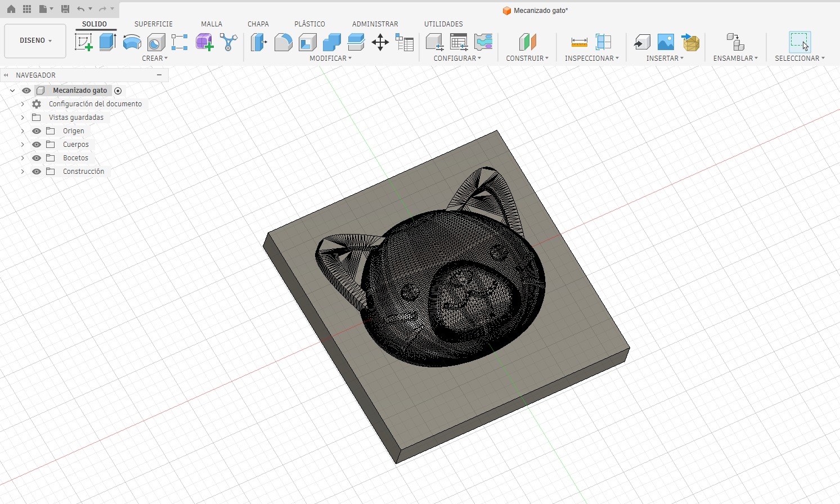Click the Redo arrow

pos(102,9)
